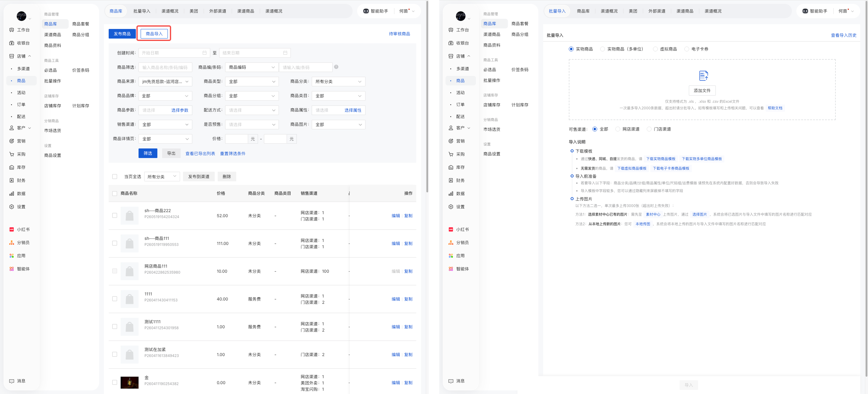Click the 消息 icon in right window sidebar
Image resolution: width=868 pixels, height=394 pixels.
pos(451,381)
